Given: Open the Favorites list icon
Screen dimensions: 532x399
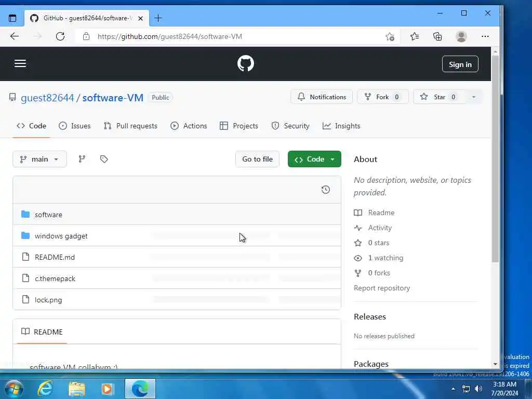Looking at the screenshot, I should coord(415,36).
